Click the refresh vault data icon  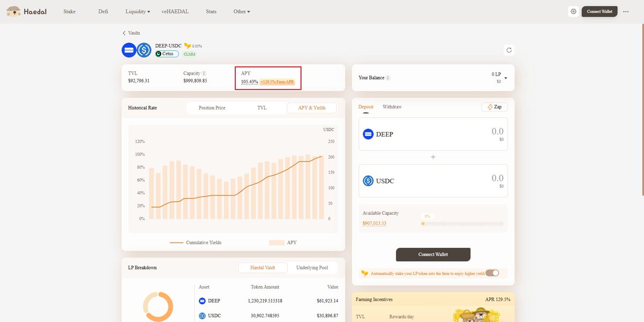pyautogui.click(x=509, y=50)
